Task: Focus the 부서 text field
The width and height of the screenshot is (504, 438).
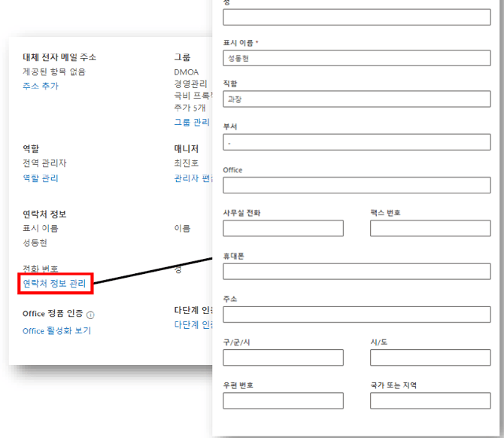Action: [357, 142]
